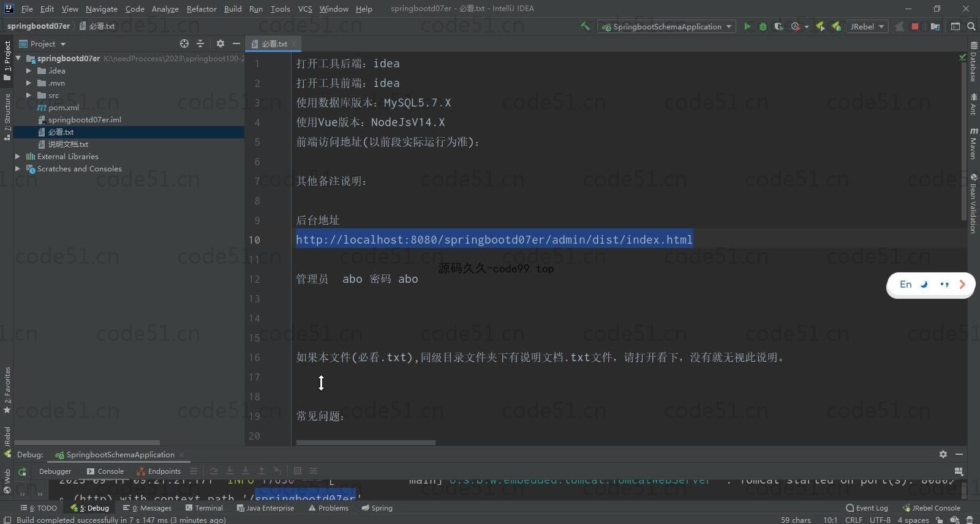
Task: Expand External Libraries node
Action: pyautogui.click(x=18, y=156)
